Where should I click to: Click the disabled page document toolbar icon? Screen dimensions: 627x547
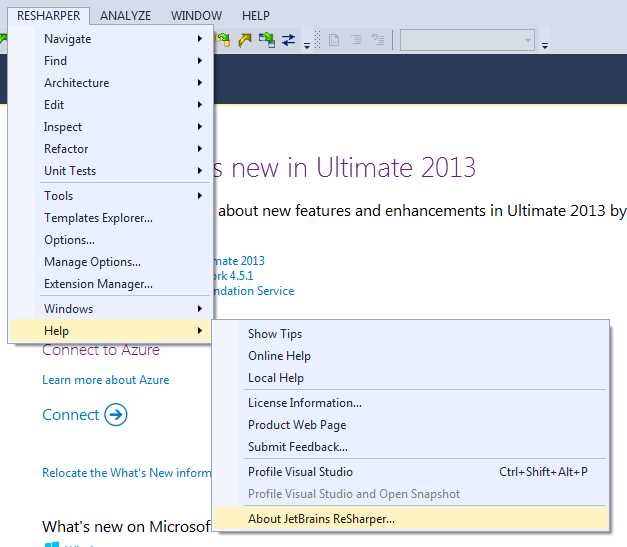(x=334, y=40)
